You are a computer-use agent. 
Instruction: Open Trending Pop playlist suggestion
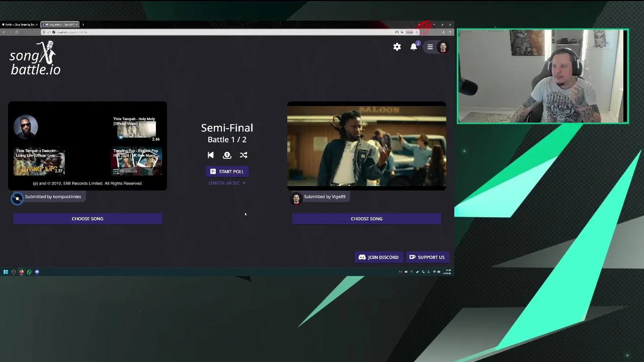pos(136,161)
